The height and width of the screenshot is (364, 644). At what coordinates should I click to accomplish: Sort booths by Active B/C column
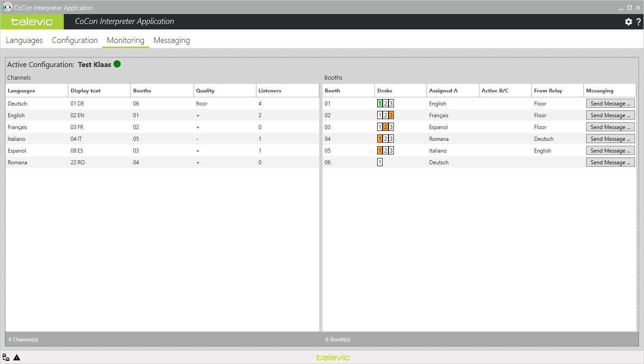tap(505, 91)
